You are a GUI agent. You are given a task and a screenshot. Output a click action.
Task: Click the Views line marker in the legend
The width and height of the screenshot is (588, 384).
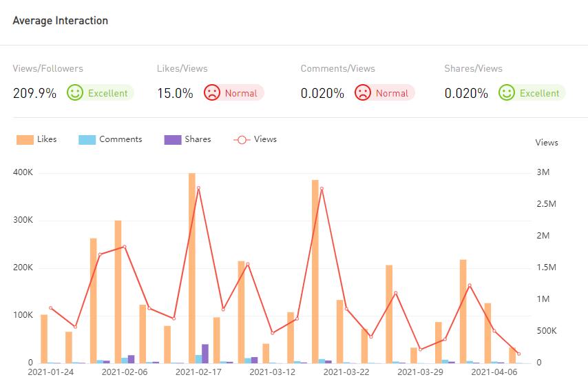tap(242, 139)
